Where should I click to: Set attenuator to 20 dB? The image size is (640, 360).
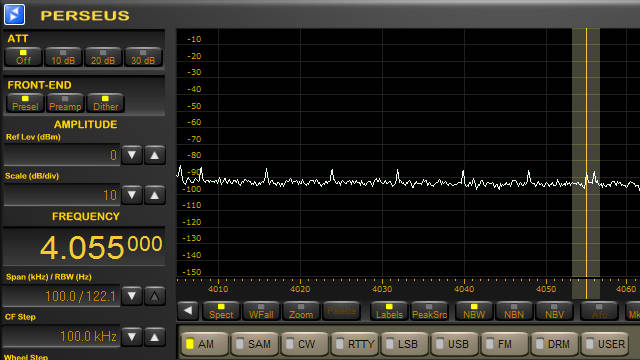tap(103, 57)
